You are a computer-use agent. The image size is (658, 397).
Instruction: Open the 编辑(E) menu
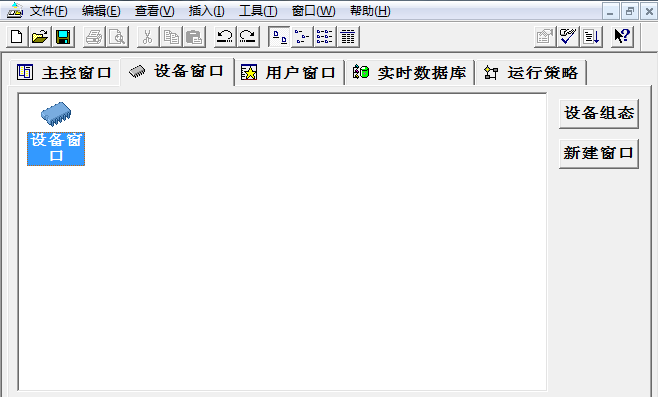[x=101, y=10]
